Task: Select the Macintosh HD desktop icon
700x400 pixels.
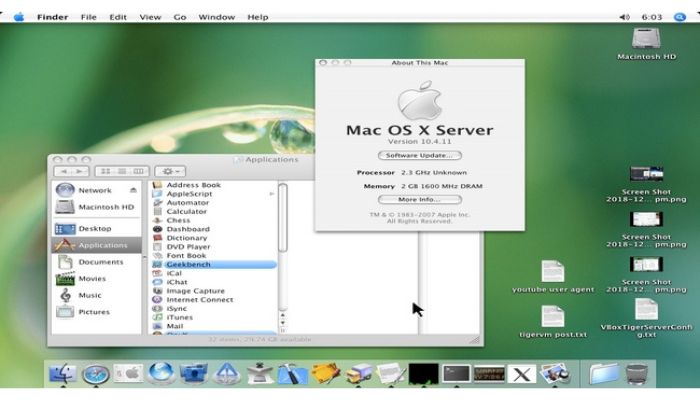Action: tap(646, 44)
